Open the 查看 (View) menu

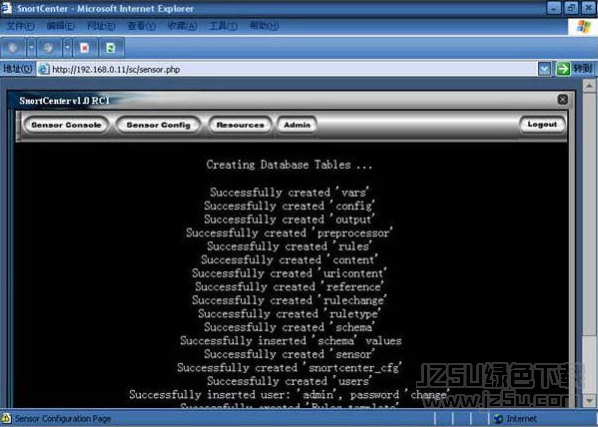141,26
